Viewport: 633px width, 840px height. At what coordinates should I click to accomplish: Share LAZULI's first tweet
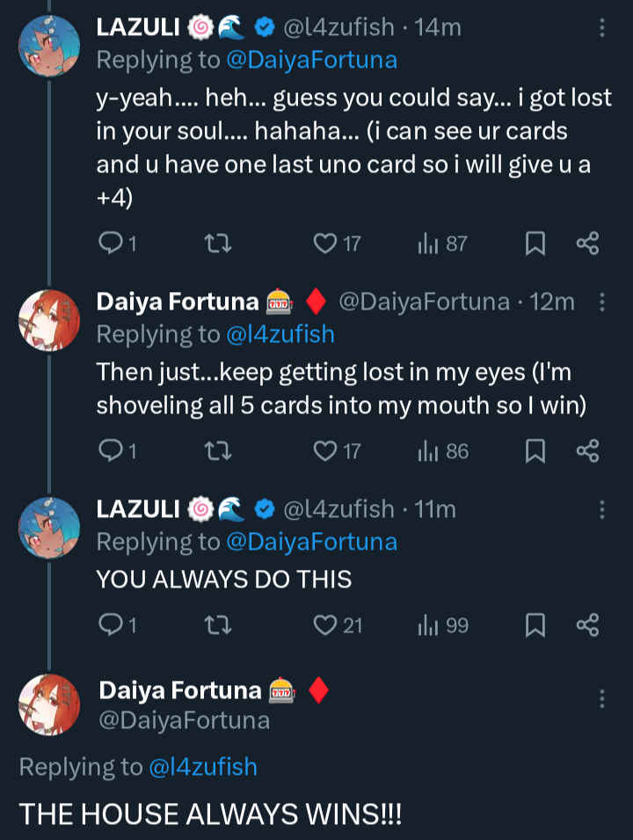(587, 244)
